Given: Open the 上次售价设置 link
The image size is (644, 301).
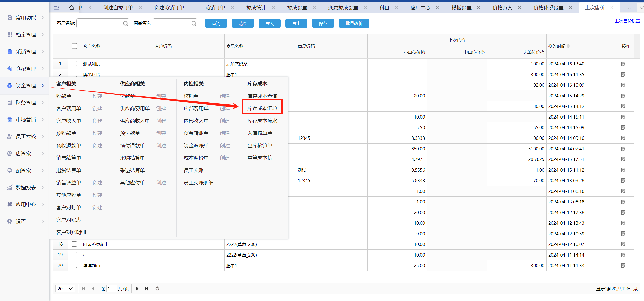Looking at the screenshot, I should tap(627, 21).
